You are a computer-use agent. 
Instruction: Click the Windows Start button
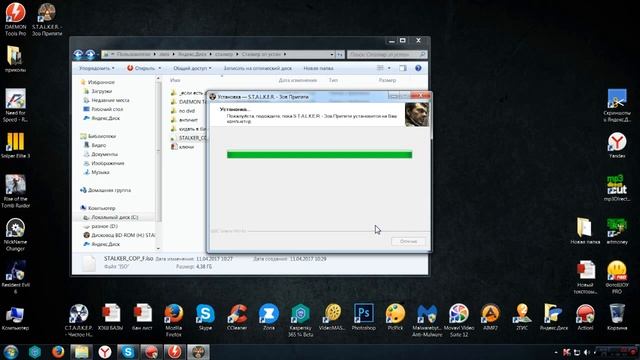(x=11, y=352)
